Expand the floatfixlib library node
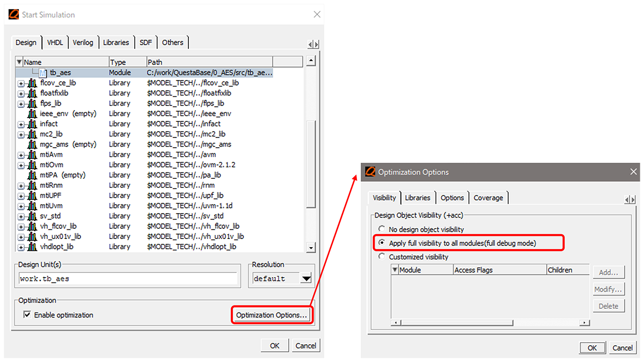This screenshot has width=644, height=362. (x=21, y=94)
